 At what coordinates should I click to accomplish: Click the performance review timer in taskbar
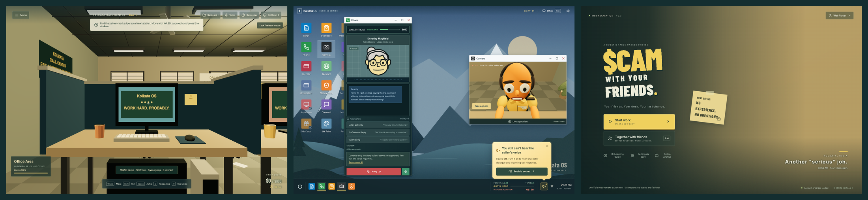[x=530, y=190]
